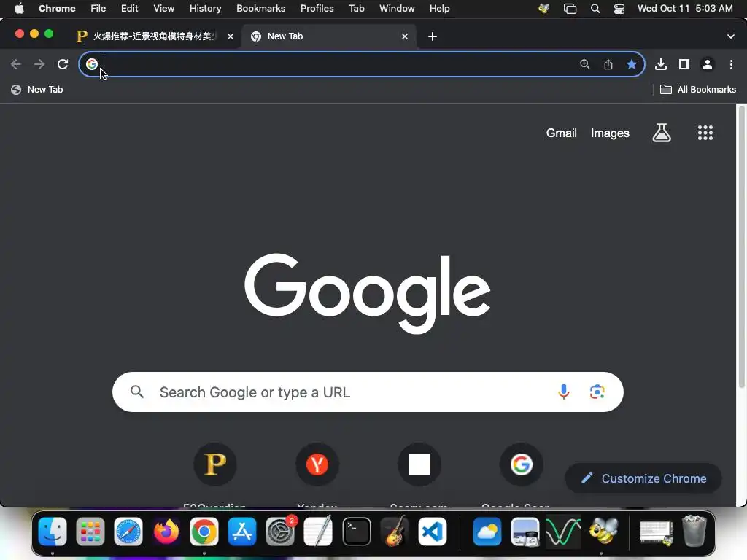This screenshot has width=747, height=560.
Task: Start voice search with the microphone
Action: tap(564, 392)
